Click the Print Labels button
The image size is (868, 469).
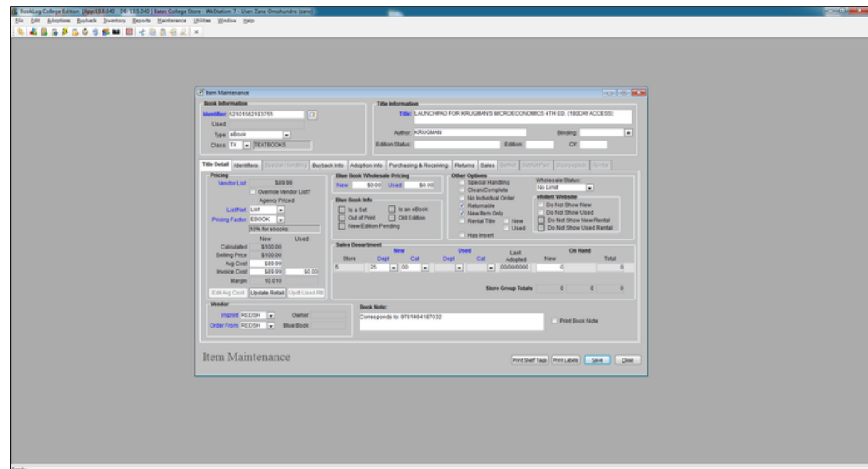[x=565, y=360]
